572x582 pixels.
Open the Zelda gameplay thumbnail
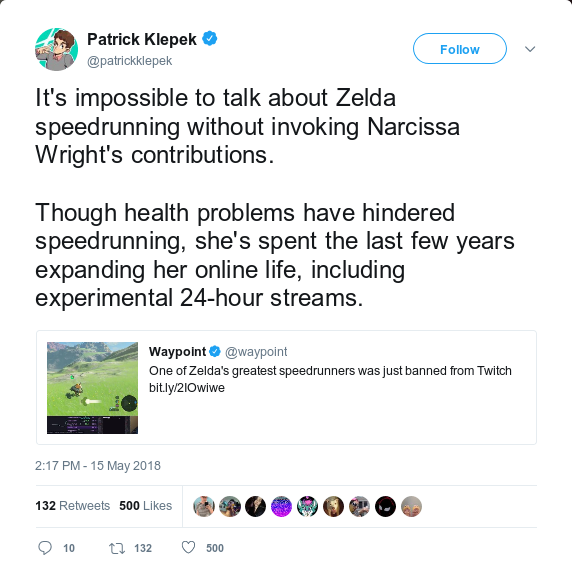(92, 388)
